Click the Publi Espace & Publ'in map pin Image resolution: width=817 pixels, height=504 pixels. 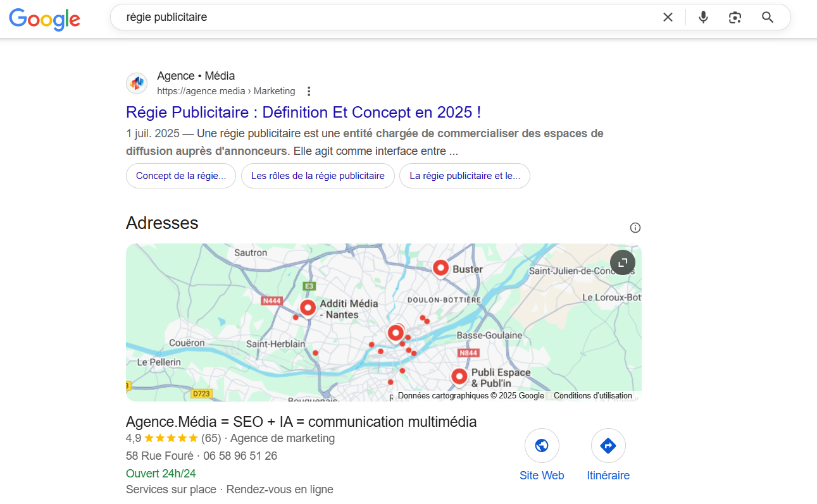point(459,377)
